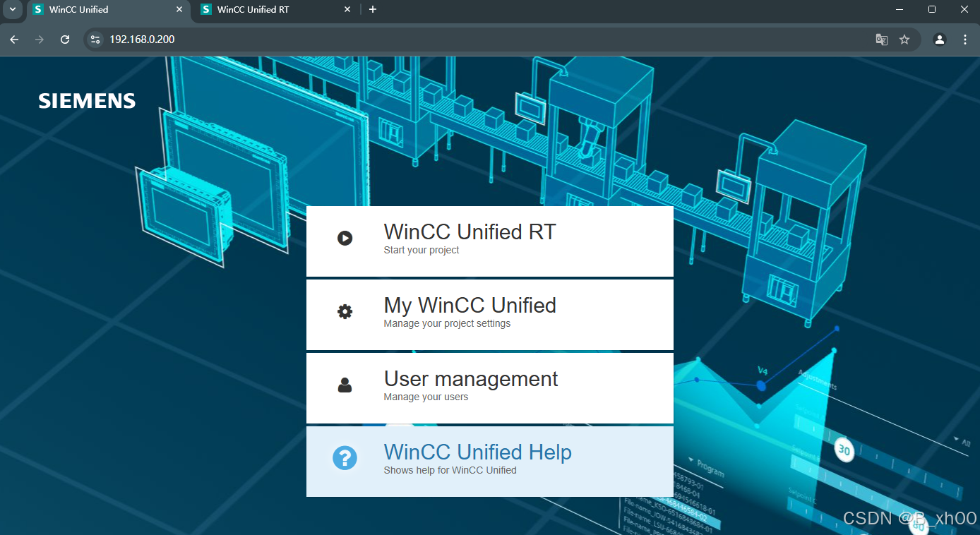This screenshot has height=535, width=980.
Task: Click the 'Start your project' subtitle
Action: point(422,251)
